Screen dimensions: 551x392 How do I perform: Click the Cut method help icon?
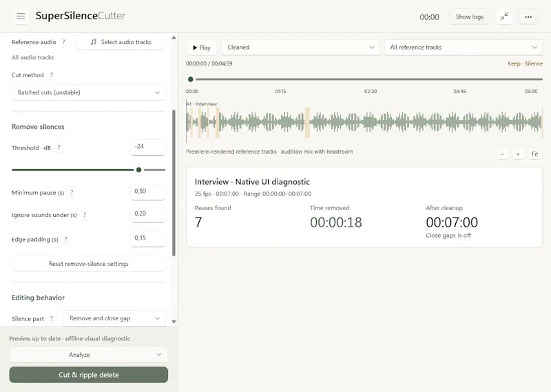(x=52, y=75)
